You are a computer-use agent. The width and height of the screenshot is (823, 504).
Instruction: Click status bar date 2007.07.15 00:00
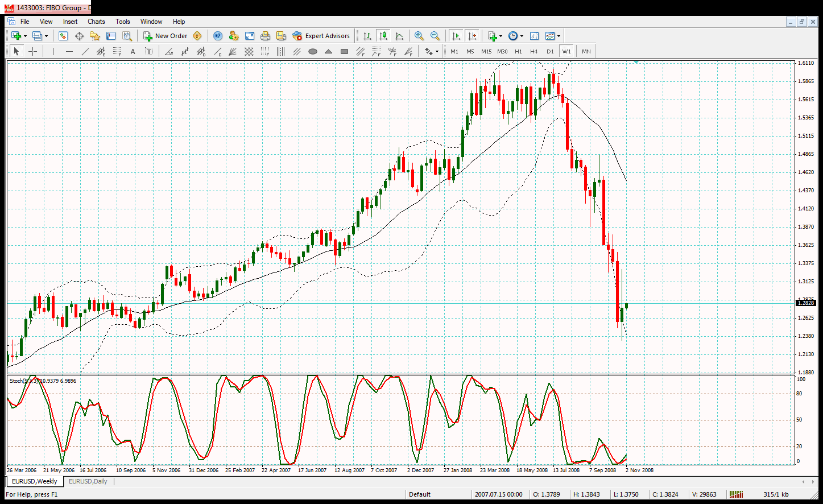click(x=499, y=494)
